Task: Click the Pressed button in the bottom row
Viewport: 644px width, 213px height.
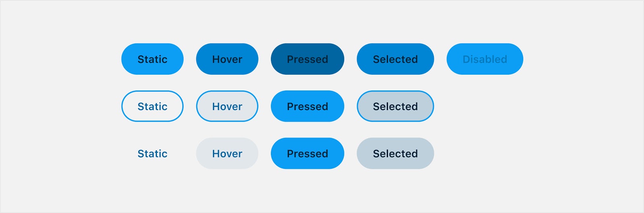Action: click(x=308, y=154)
